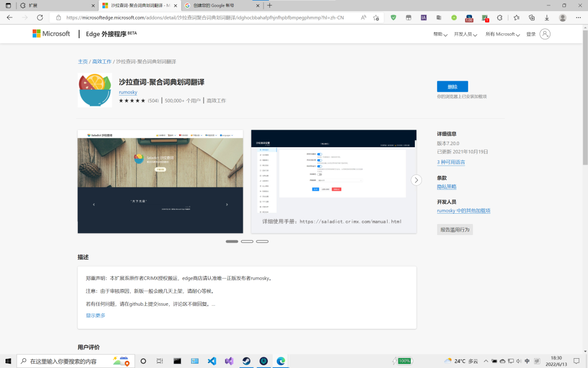Open rumosky developer link under title
This screenshot has width=588, height=368.
click(x=128, y=92)
